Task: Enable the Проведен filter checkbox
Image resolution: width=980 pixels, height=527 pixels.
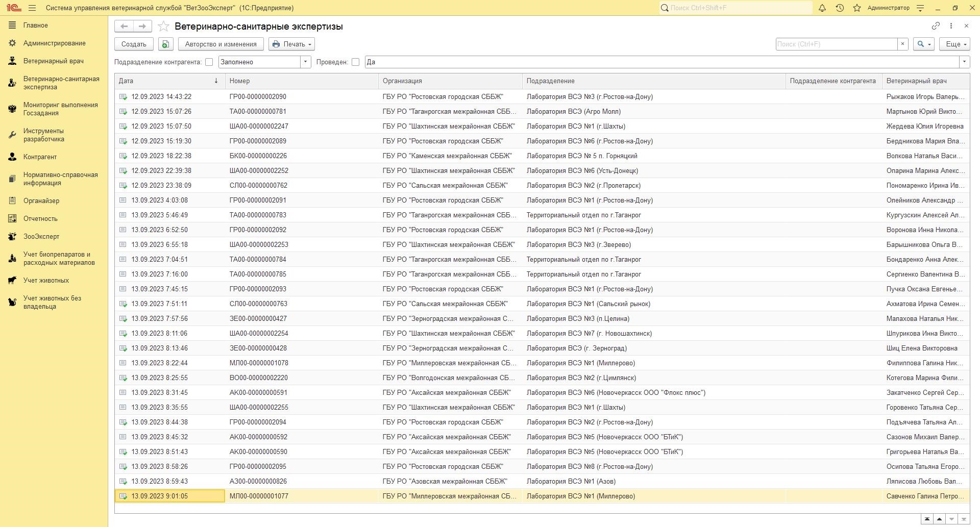Action: click(x=355, y=62)
